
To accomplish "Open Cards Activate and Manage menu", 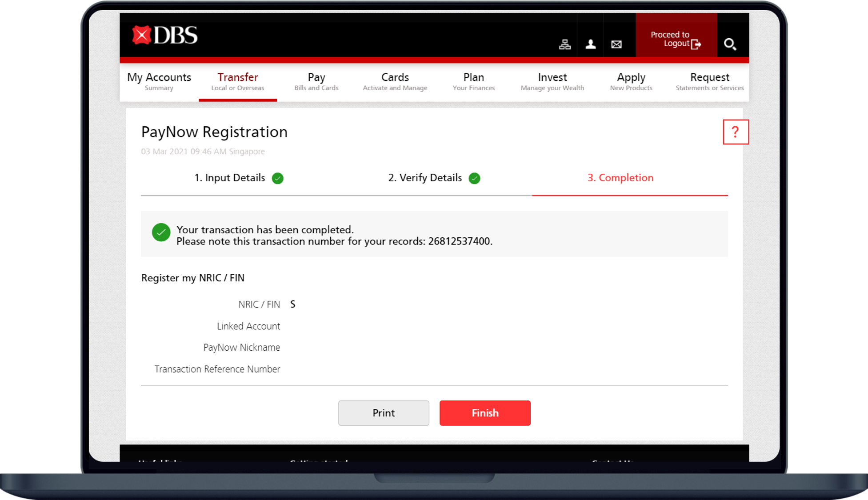I will (x=395, y=82).
